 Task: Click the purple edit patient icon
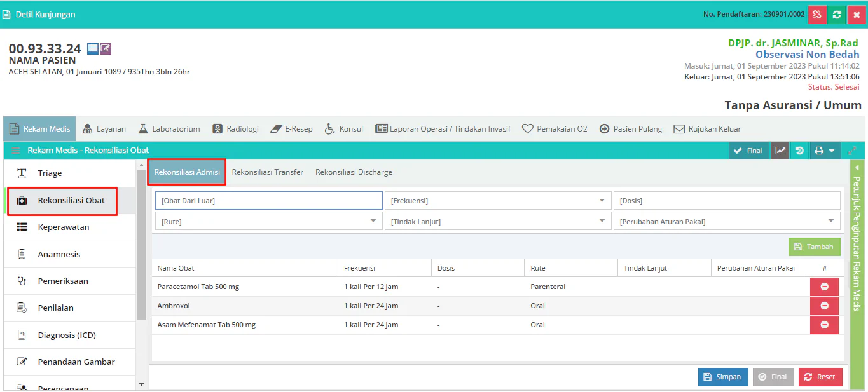tap(106, 49)
